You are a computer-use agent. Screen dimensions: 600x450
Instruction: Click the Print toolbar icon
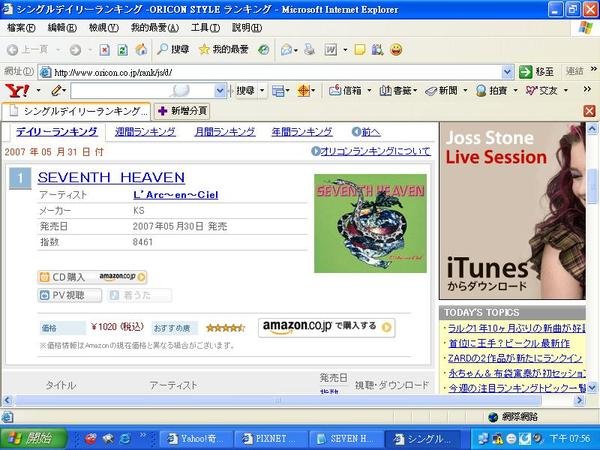tap(310, 49)
